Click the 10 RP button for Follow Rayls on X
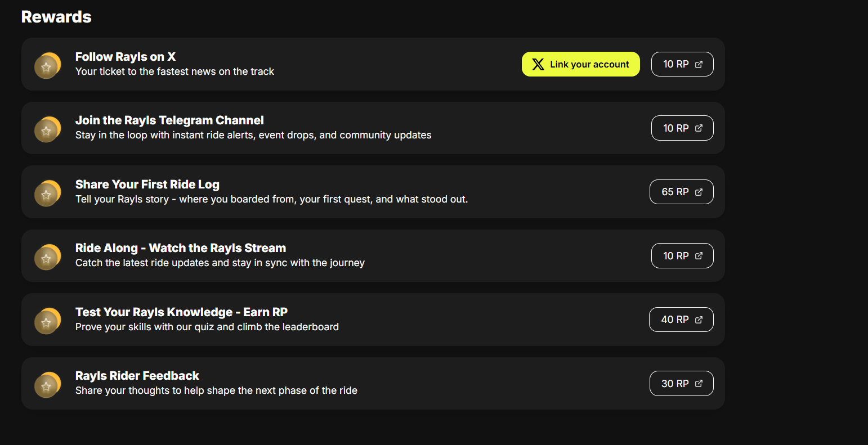 (682, 64)
